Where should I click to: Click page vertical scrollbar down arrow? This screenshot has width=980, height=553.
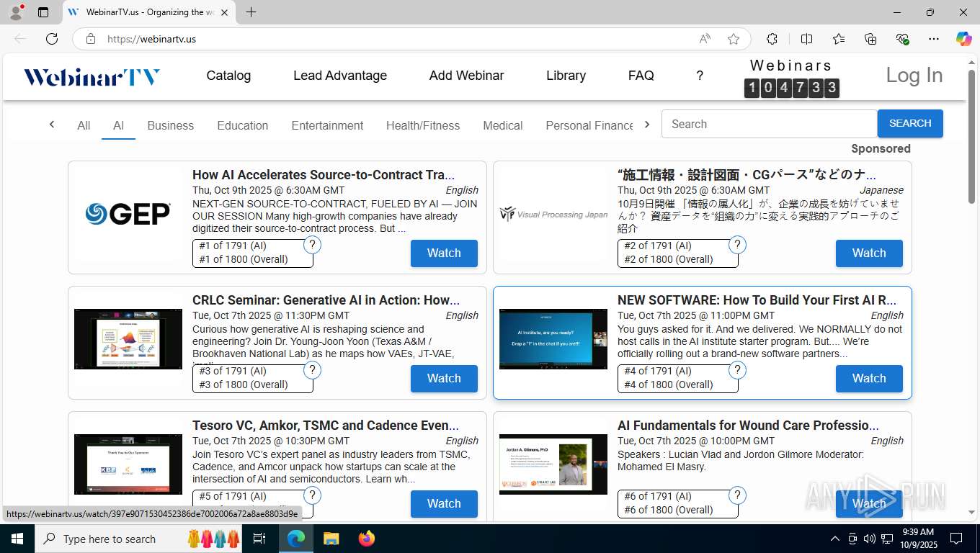[972, 513]
